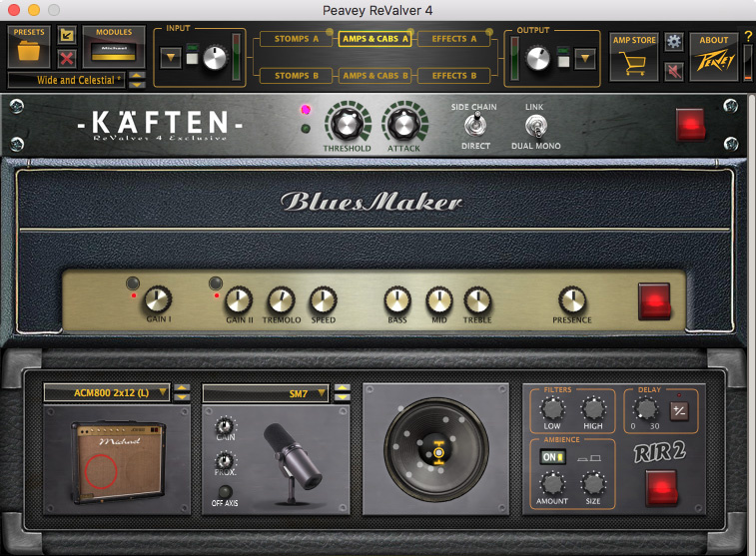The image size is (756, 556).
Task: Step to the next preset arrow
Action: click(137, 84)
